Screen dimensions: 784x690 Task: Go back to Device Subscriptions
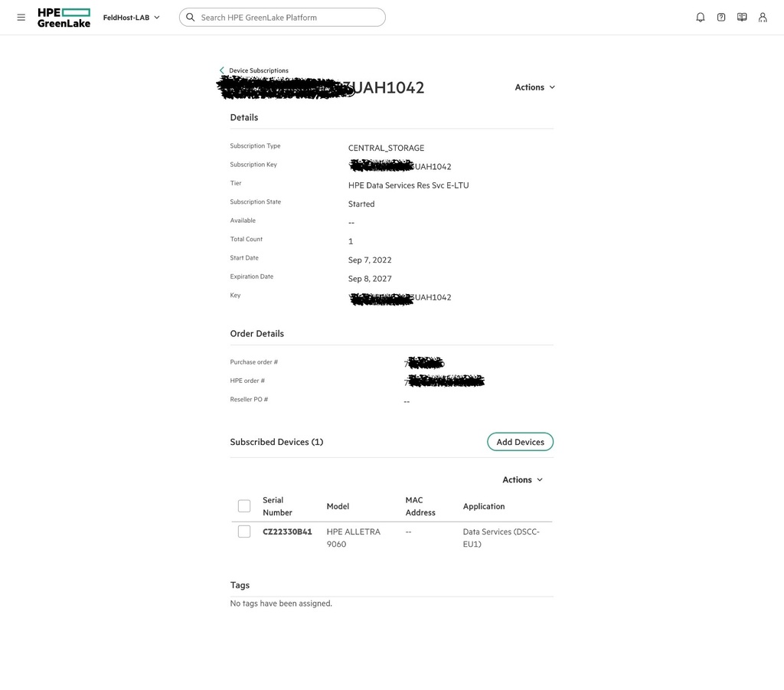[x=259, y=70]
